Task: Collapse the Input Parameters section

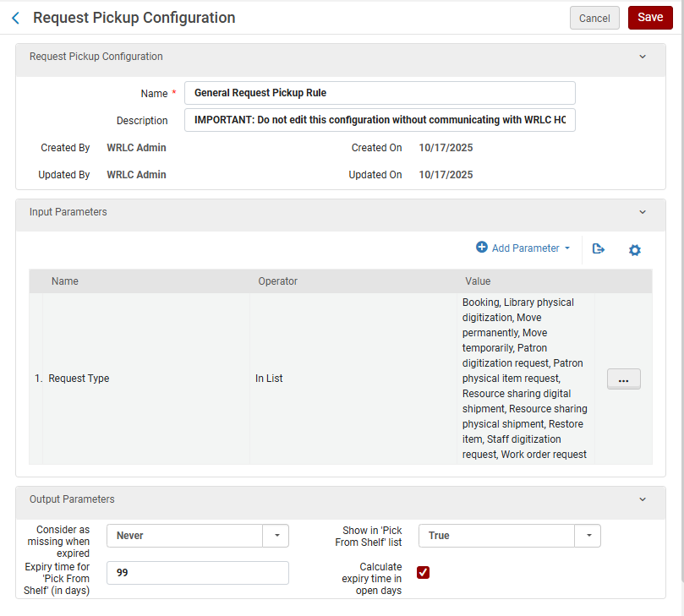Action: click(x=642, y=212)
